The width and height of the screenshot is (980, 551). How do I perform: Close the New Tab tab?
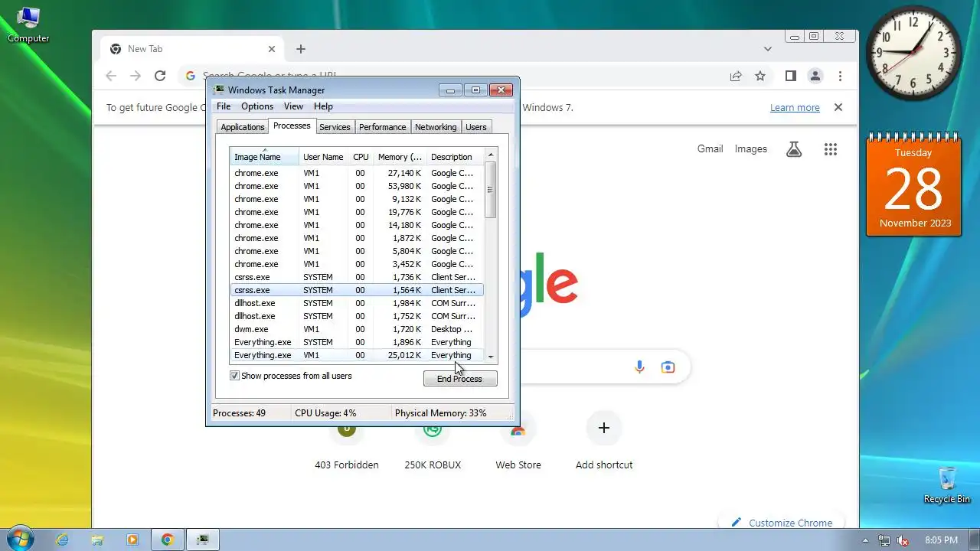click(x=272, y=49)
